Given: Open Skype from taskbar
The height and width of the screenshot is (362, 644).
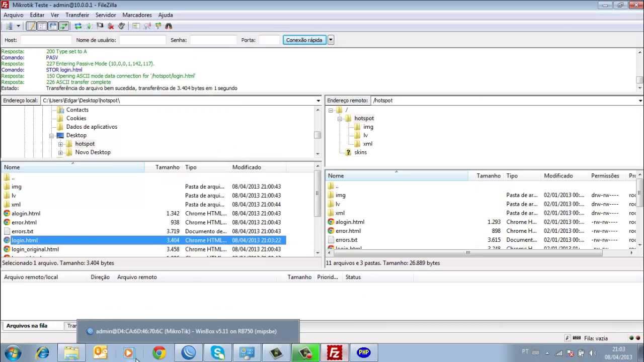Looking at the screenshot, I should coord(218,353).
